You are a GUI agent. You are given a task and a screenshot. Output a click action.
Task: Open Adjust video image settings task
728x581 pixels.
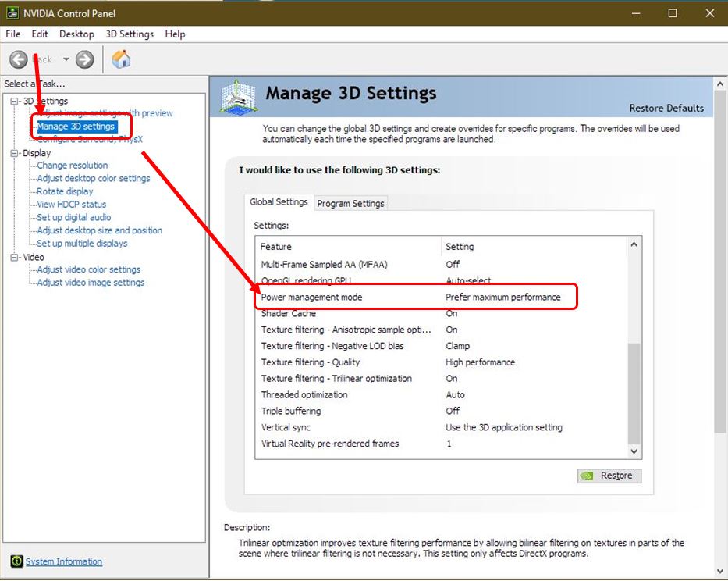(91, 282)
